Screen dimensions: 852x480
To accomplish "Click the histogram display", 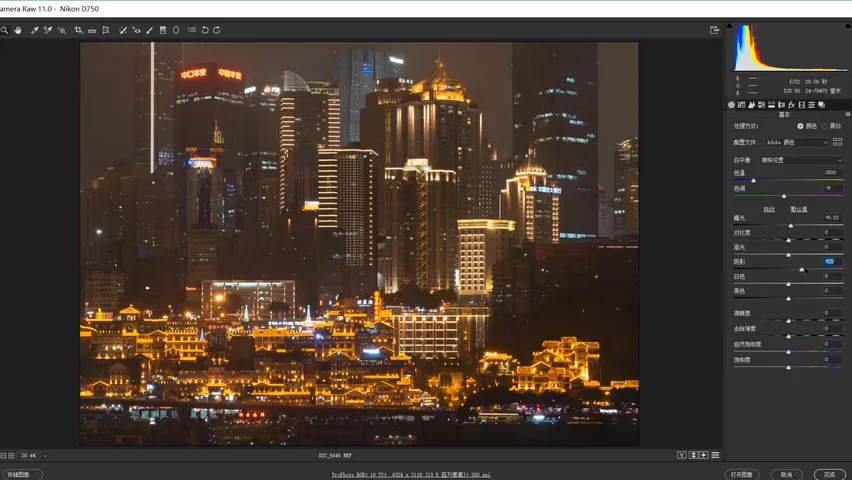I will pos(791,48).
